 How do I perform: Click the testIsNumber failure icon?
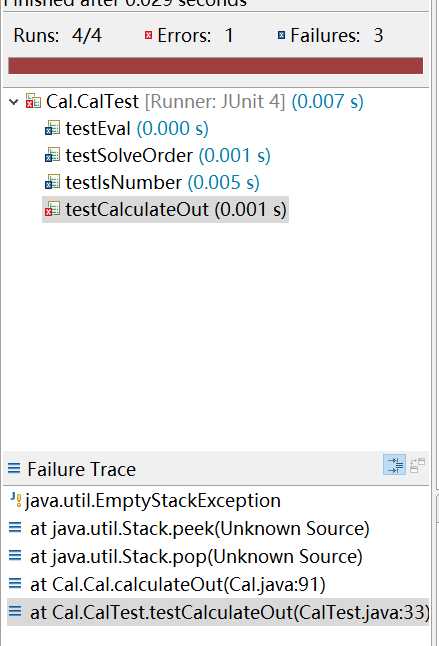tap(52, 183)
